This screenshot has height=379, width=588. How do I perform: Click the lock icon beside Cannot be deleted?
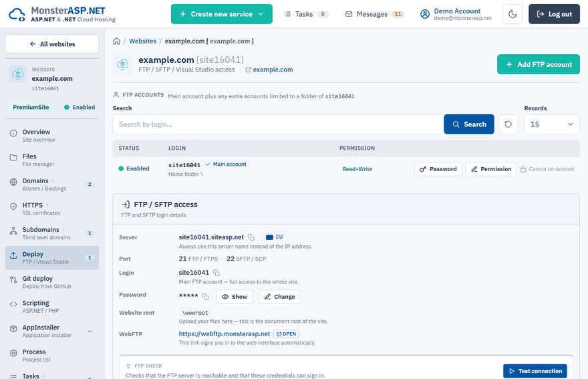(523, 169)
